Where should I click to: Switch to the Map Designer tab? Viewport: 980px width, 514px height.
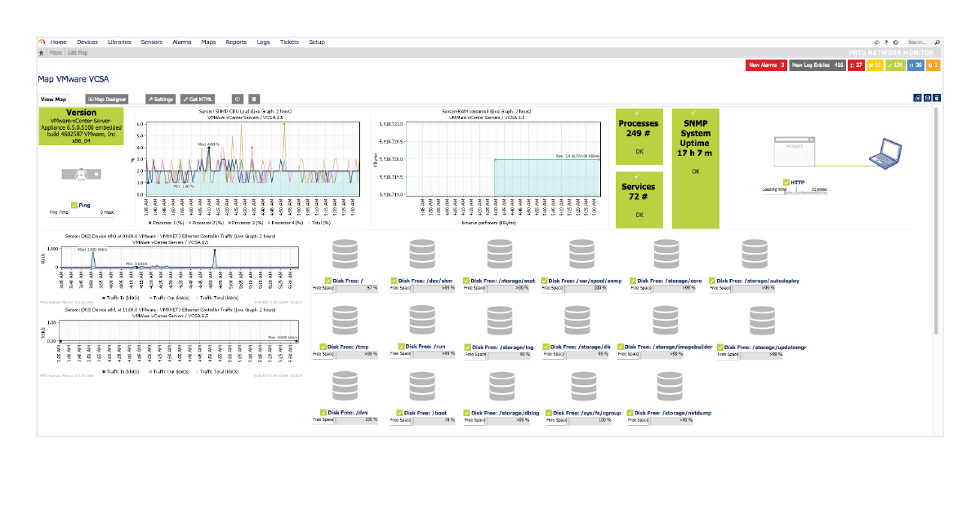(x=107, y=99)
